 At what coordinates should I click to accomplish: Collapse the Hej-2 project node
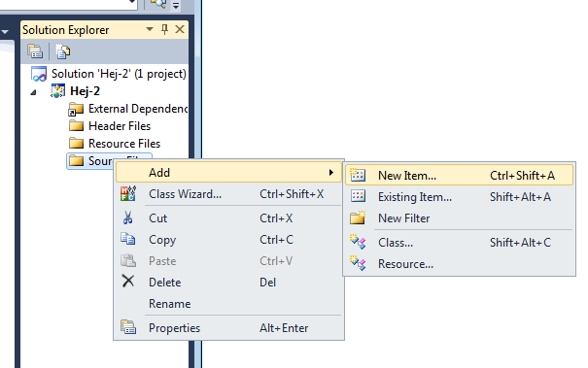click(x=33, y=92)
